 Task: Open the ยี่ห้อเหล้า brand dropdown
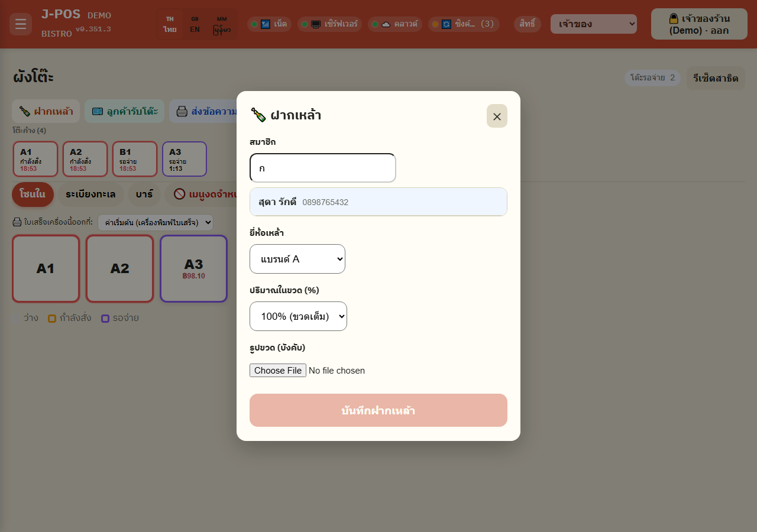coord(297,259)
